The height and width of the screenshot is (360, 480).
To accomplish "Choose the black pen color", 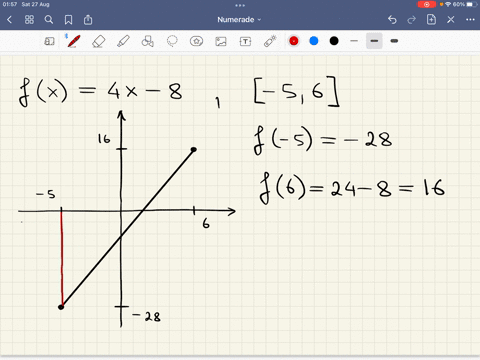I will click(x=334, y=41).
